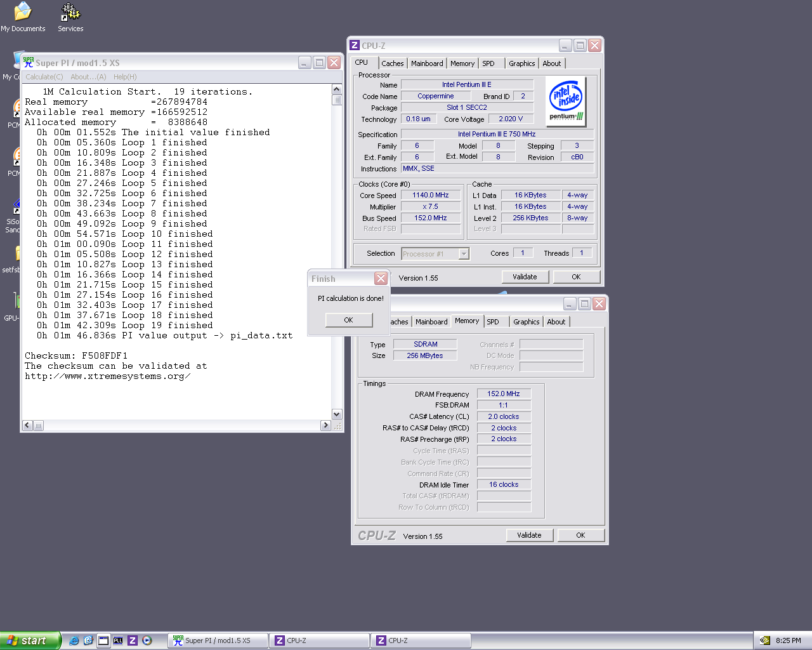Click the http://www.xtremesystems.org/ text
Viewport: 812px width, 650px height.
click(107, 376)
